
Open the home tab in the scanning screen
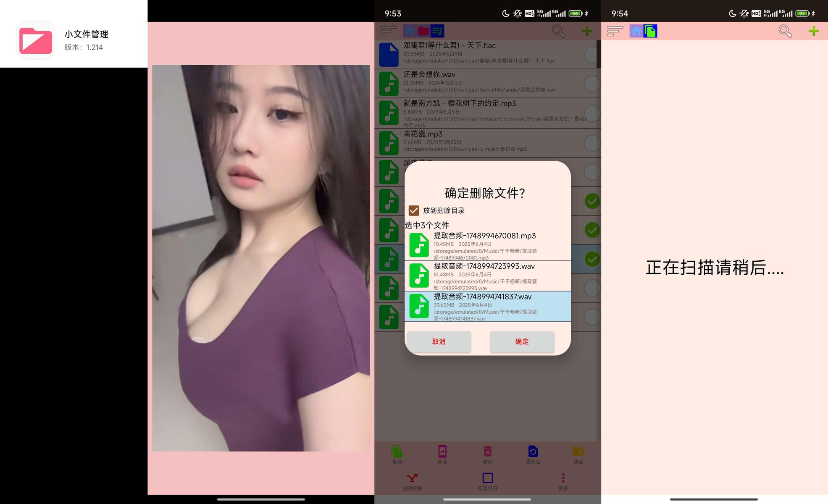point(636,31)
